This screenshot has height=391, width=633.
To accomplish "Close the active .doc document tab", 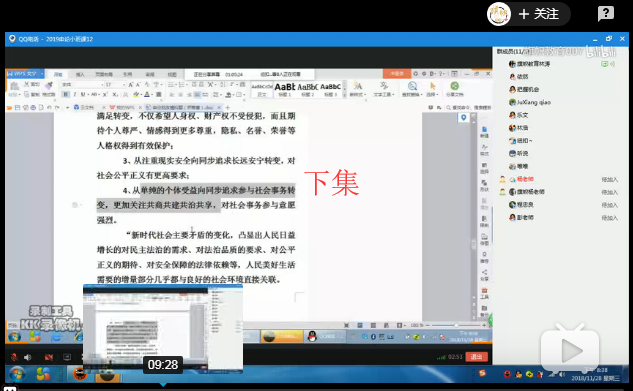I will pos(219,107).
